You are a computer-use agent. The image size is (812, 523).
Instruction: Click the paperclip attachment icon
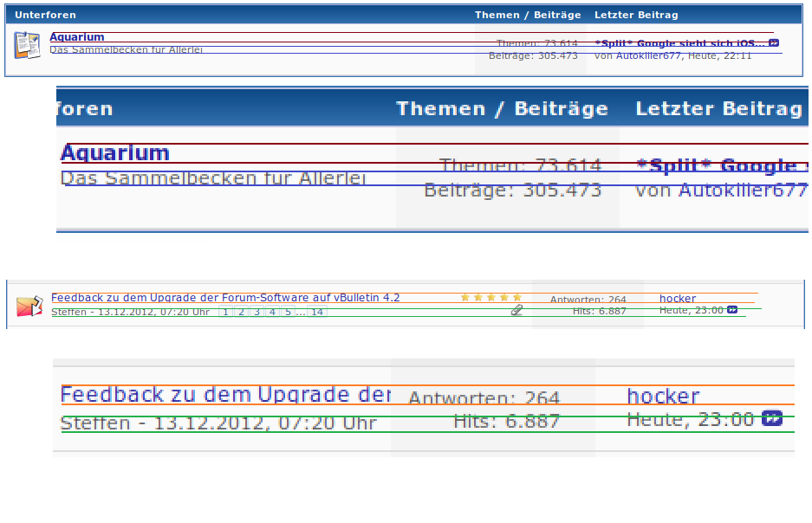pos(516,310)
